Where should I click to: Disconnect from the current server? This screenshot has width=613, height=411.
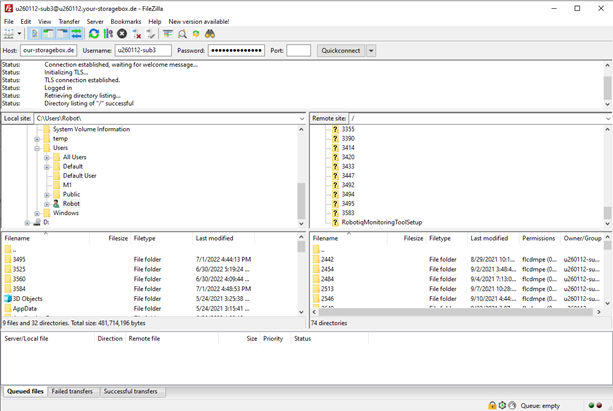coord(136,34)
